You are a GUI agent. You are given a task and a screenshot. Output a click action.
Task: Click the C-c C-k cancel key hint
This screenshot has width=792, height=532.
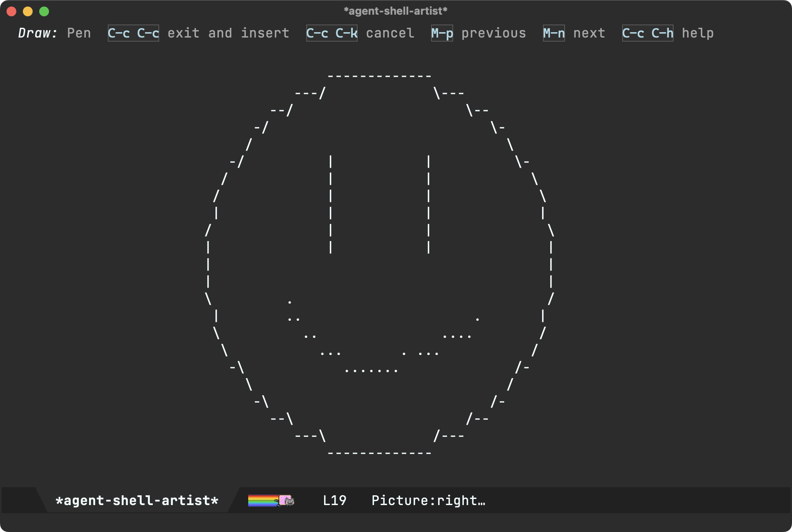(360, 33)
